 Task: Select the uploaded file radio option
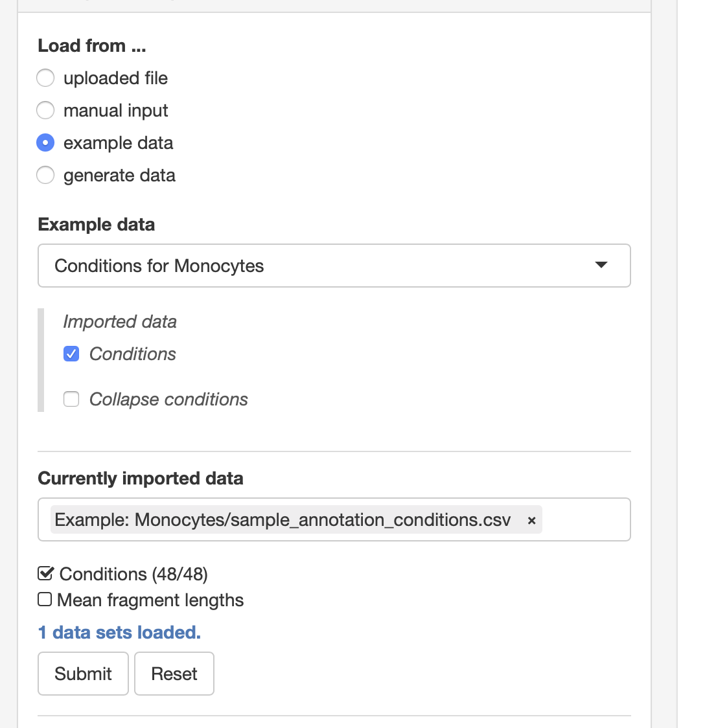45,78
